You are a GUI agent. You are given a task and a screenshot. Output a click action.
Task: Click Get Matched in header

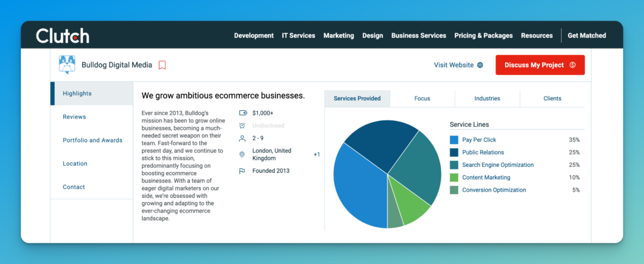587,36
